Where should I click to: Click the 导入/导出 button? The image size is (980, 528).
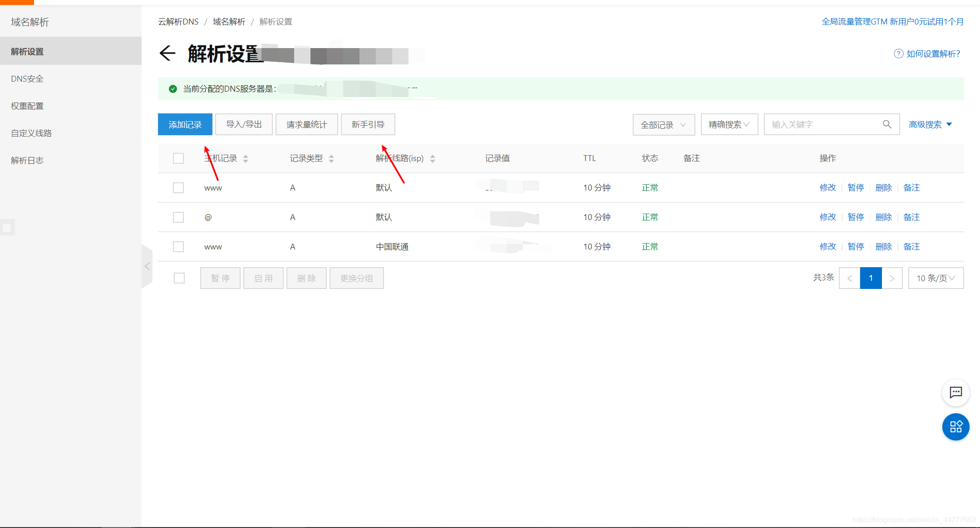(244, 124)
